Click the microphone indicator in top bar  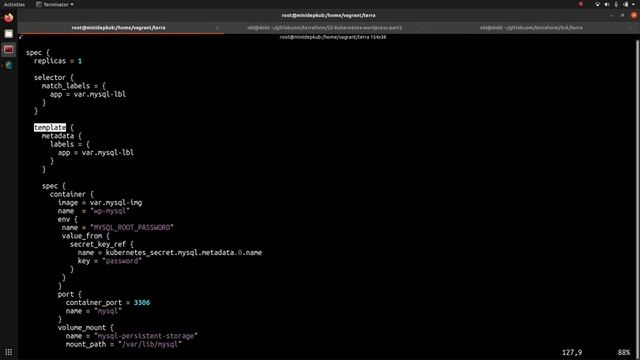616,4
